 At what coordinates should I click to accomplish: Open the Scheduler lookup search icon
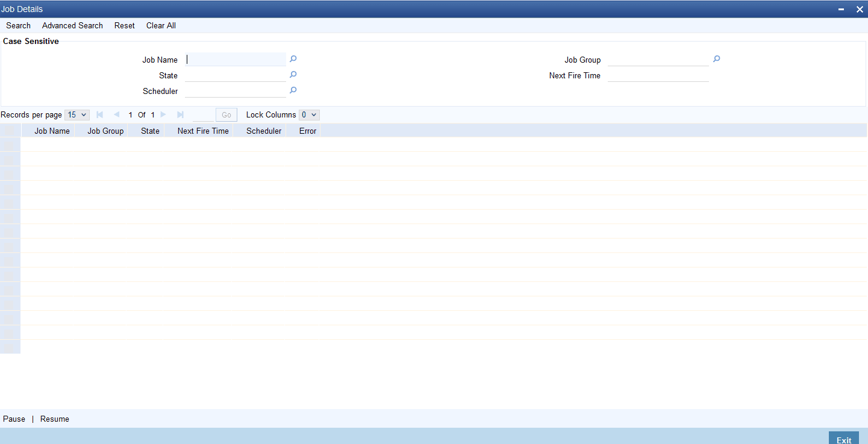pyautogui.click(x=293, y=90)
